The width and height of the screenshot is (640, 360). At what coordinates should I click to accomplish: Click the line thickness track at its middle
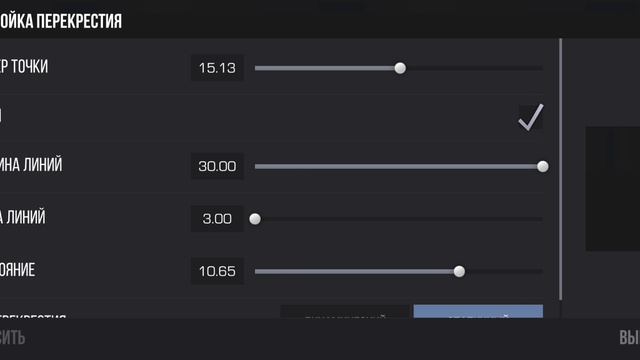399,219
